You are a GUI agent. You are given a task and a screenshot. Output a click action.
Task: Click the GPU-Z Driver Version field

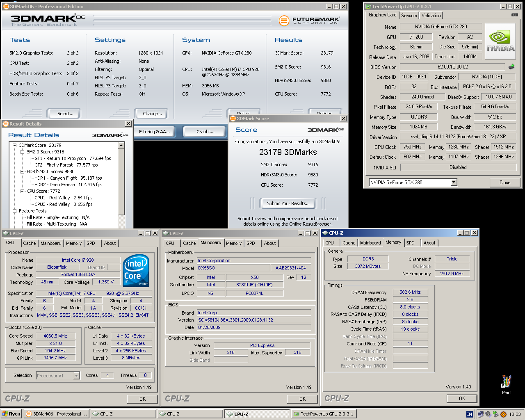pos(458,137)
